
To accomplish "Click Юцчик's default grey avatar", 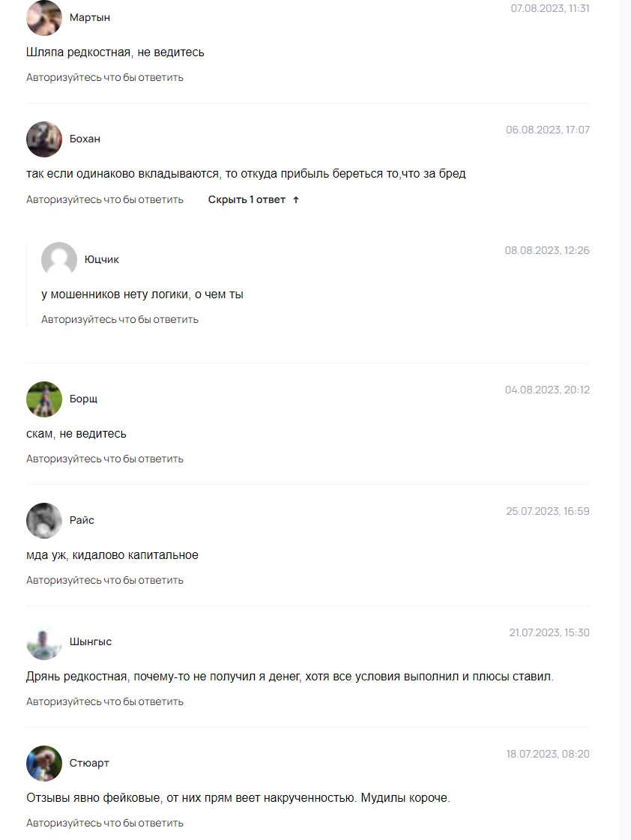I will tap(59, 260).
